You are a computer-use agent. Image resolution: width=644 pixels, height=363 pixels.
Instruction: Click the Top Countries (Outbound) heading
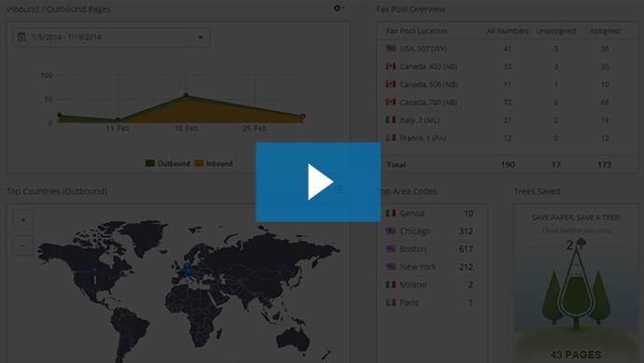pos(57,191)
